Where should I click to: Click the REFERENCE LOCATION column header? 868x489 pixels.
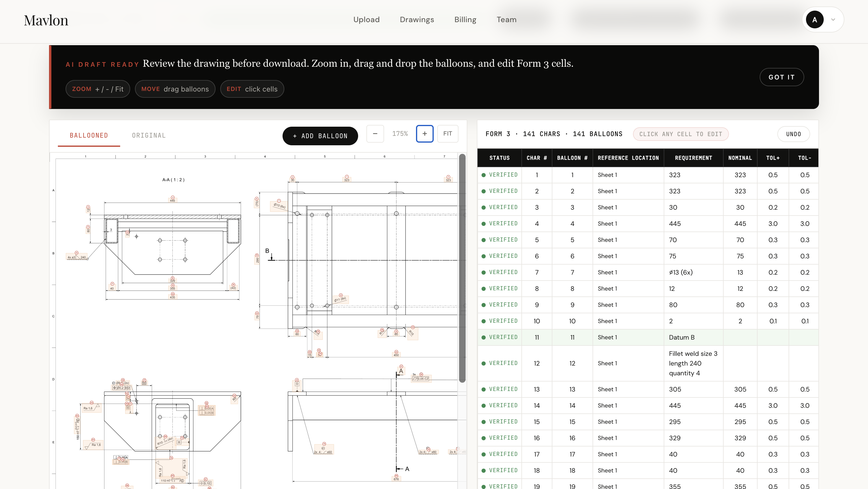point(628,158)
